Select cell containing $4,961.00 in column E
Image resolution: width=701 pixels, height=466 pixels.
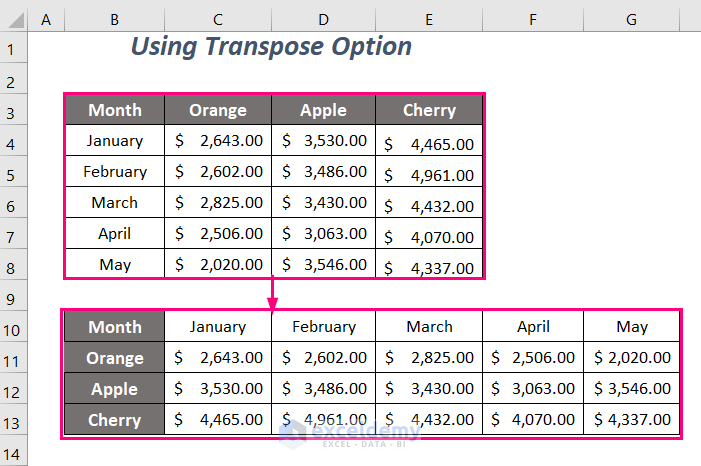click(429, 175)
